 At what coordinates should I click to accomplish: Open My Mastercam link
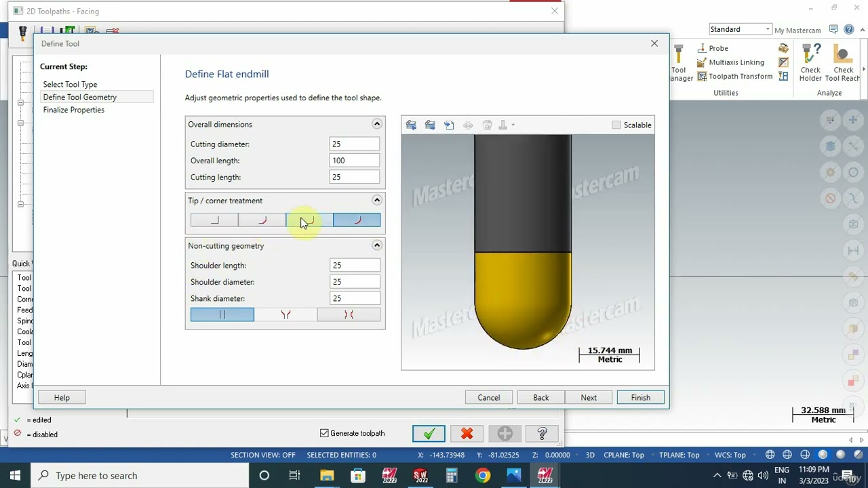pyautogui.click(x=797, y=30)
